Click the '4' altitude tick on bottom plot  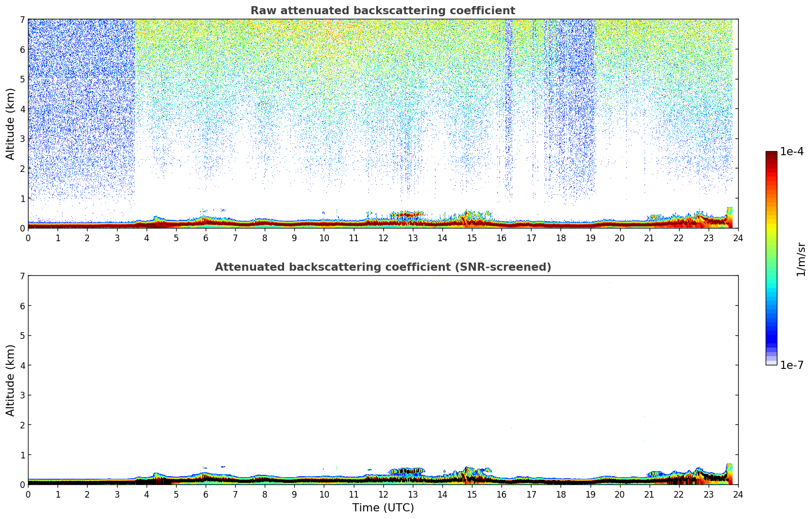pyautogui.click(x=22, y=365)
